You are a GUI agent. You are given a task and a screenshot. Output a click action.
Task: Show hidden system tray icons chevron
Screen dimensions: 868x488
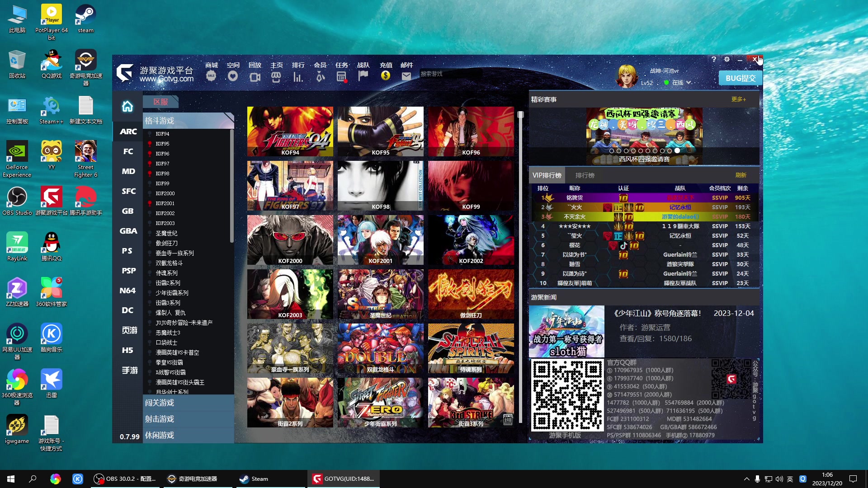click(746, 479)
